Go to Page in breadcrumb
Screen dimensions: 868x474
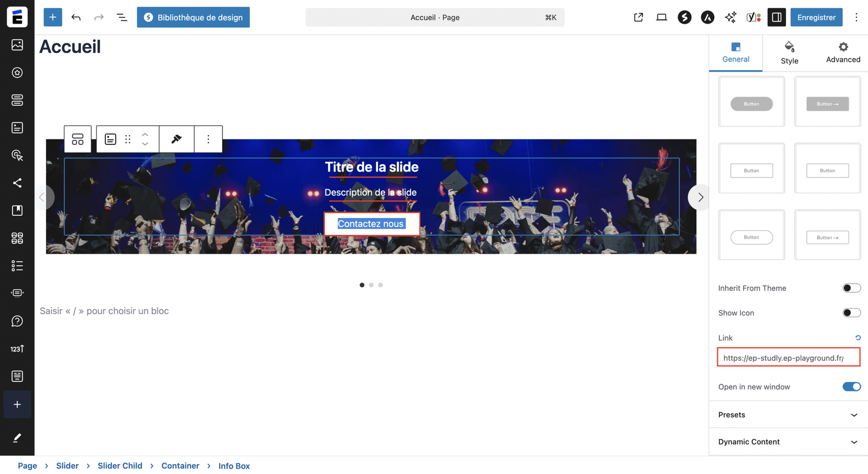click(x=28, y=466)
